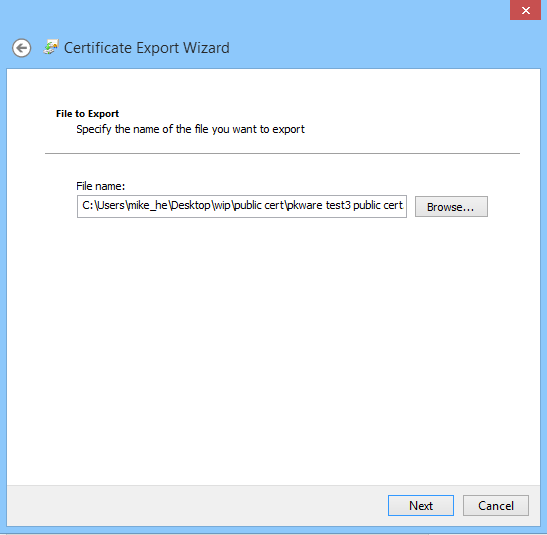Image resolution: width=547 pixels, height=535 pixels.
Task: Go back using the circular arrow button
Action: point(22,48)
